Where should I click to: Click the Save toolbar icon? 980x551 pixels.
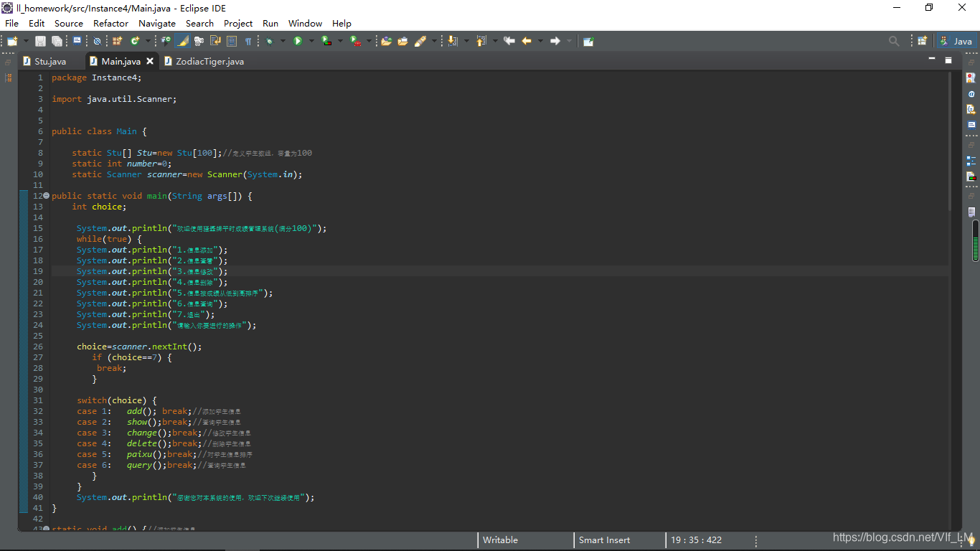pos(40,42)
